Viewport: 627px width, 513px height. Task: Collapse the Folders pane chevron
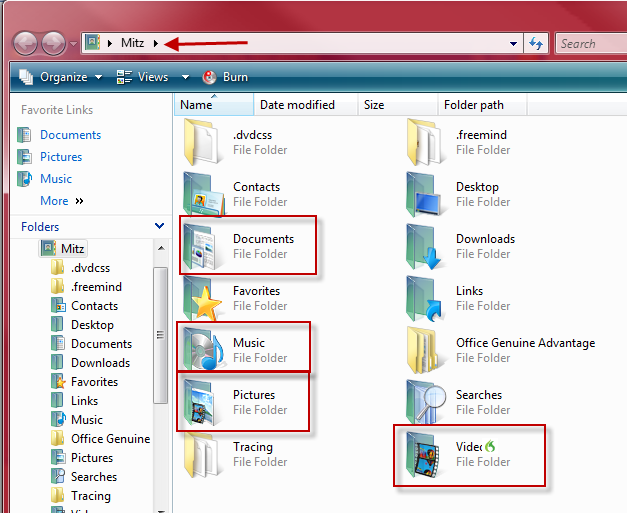[159, 226]
